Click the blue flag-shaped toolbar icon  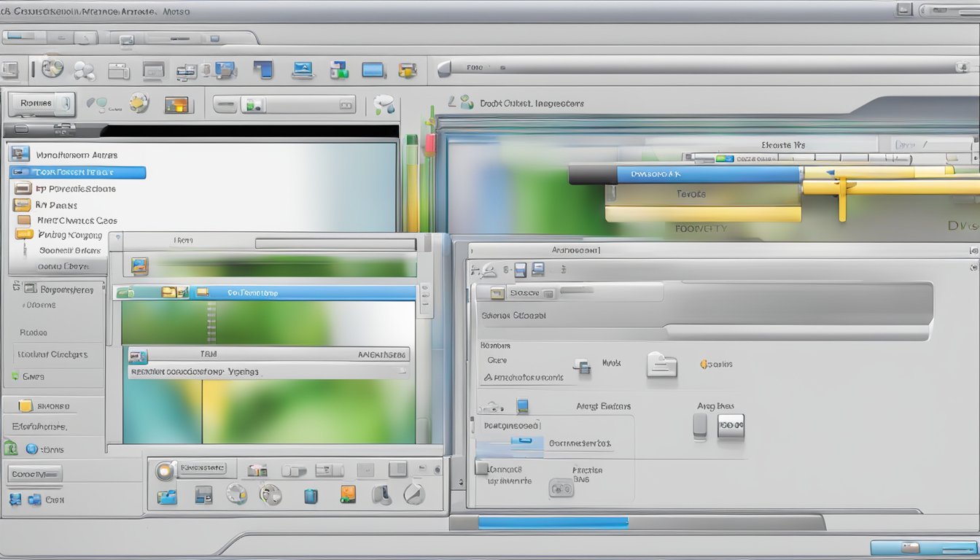(263, 70)
